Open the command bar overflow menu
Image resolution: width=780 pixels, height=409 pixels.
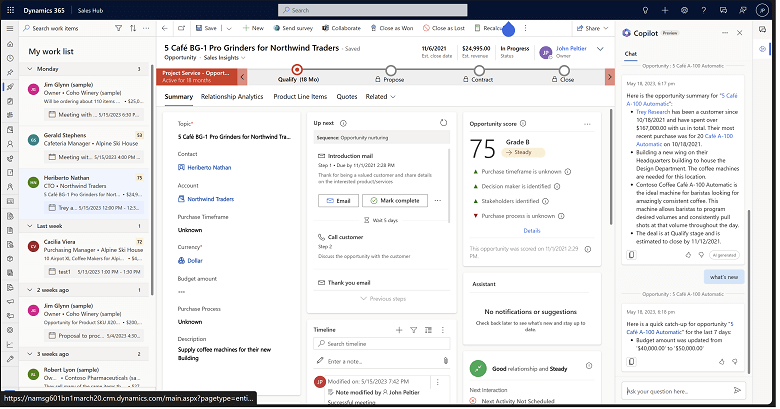[x=525, y=28]
